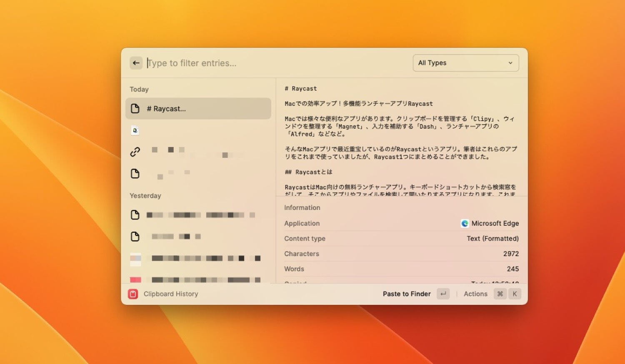Viewport: 625px width, 364px height.
Task: Click the '# Raycast' heading in preview
Action: coord(301,89)
